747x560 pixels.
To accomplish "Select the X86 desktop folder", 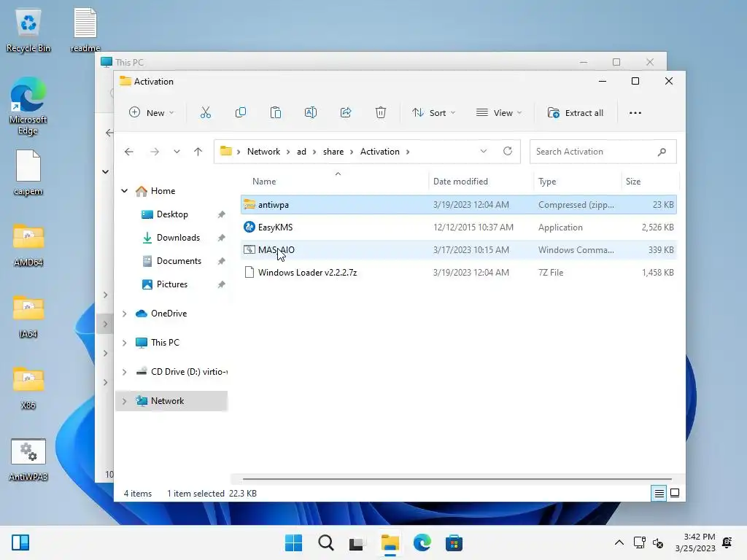I will (x=28, y=388).
